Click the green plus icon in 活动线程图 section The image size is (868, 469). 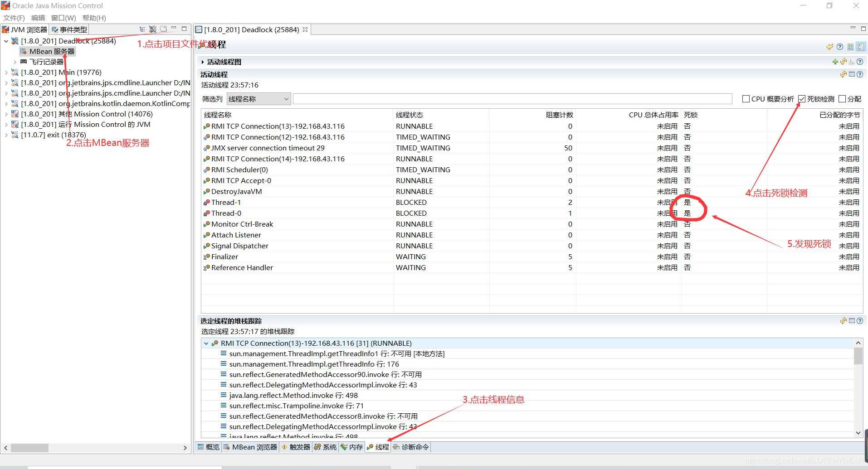pyautogui.click(x=835, y=62)
